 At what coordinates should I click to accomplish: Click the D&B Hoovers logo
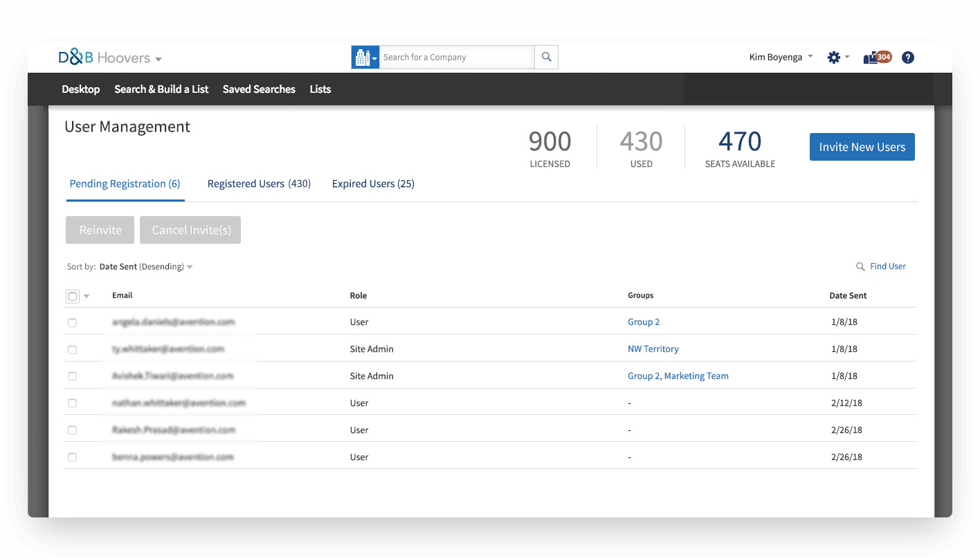pos(104,57)
